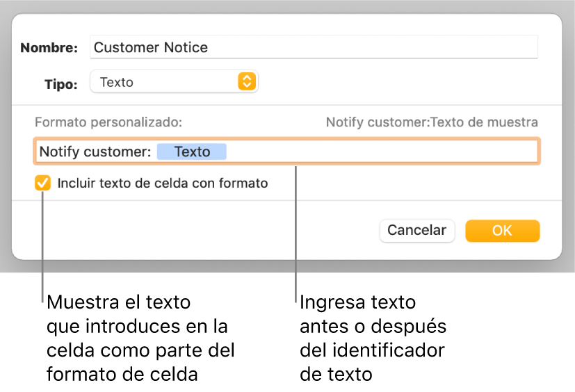Toggle the orange checkmark box

pos(43,183)
